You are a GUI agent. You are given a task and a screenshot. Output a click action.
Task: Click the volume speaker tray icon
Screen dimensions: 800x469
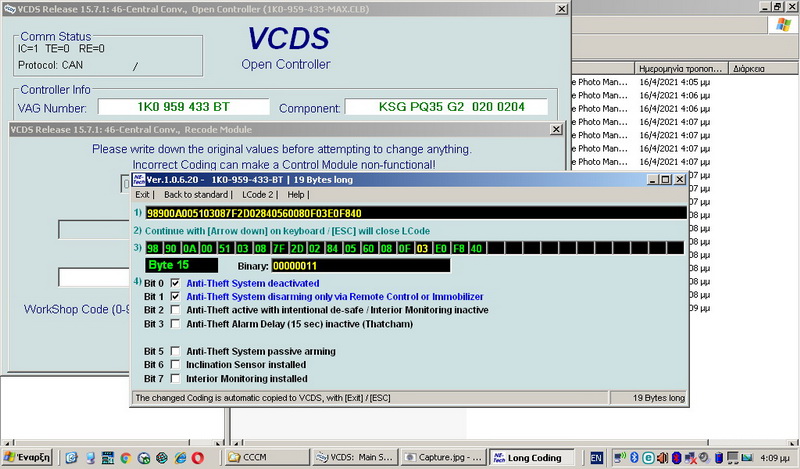(662, 458)
